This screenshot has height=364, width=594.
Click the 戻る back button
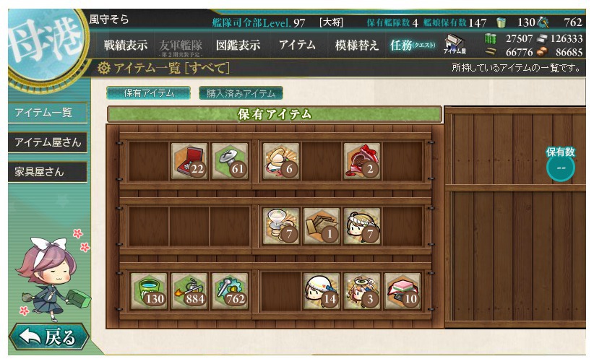[48, 337]
